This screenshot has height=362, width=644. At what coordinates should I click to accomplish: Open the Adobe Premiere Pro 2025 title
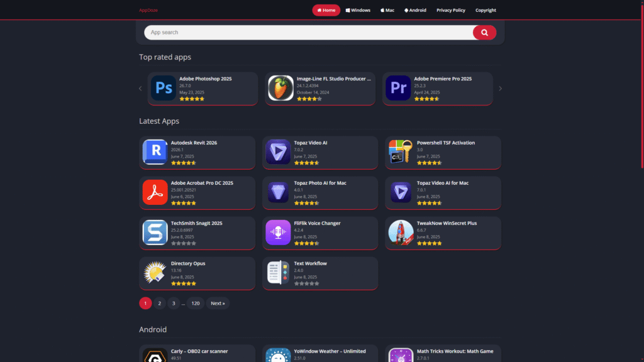click(443, 79)
